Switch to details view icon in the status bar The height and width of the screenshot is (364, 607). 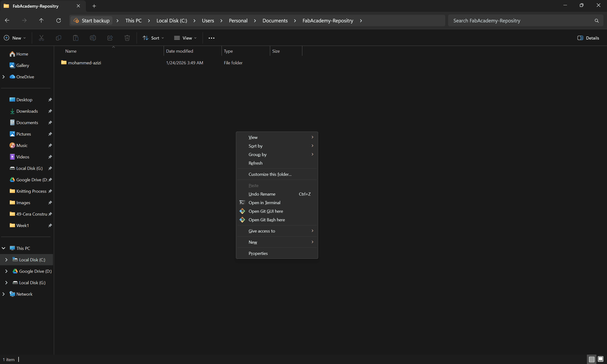[592, 359]
